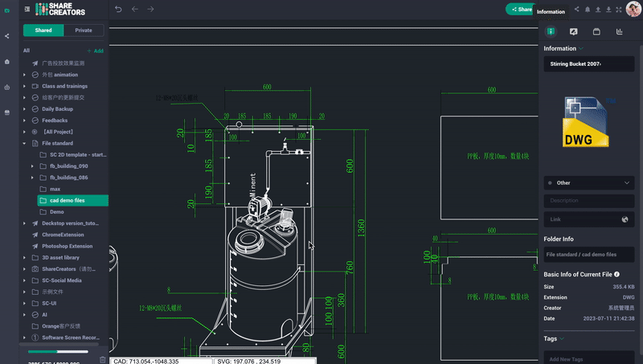This screenshot has height=364, width=643.
Task: Click the File standard / cad demo files path
Action: click(x=589, y=255)
